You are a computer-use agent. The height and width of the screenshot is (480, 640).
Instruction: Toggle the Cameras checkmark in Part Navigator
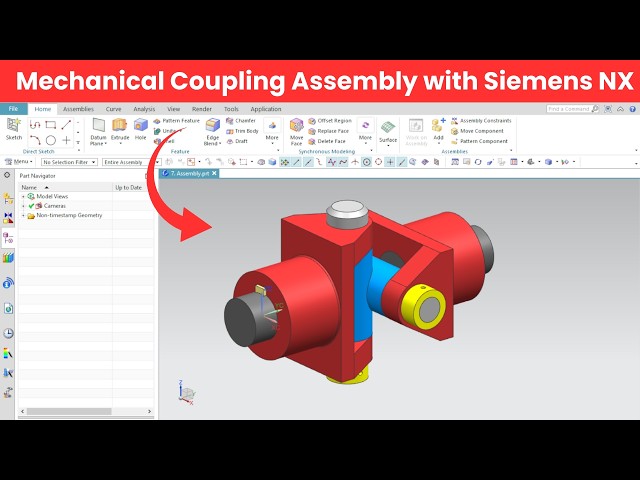tap(31, 206)
